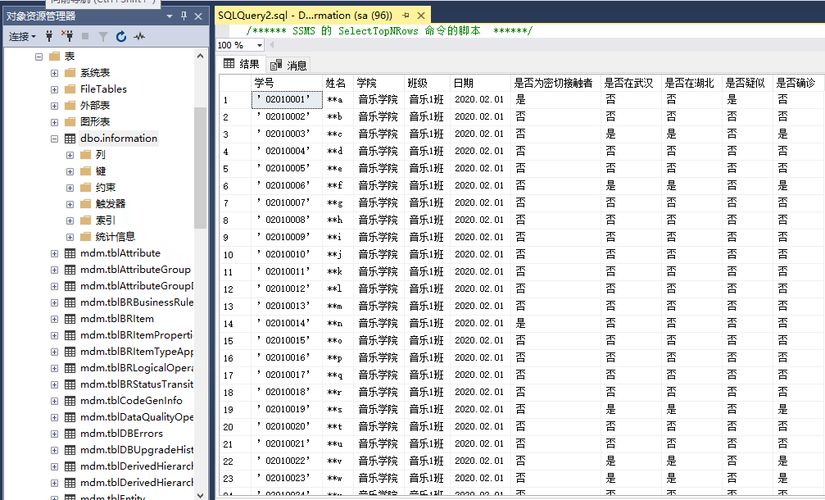Click the filter funnel icon
The height and width of the screenshot is (500, 825).
click(x=103, y=36)
